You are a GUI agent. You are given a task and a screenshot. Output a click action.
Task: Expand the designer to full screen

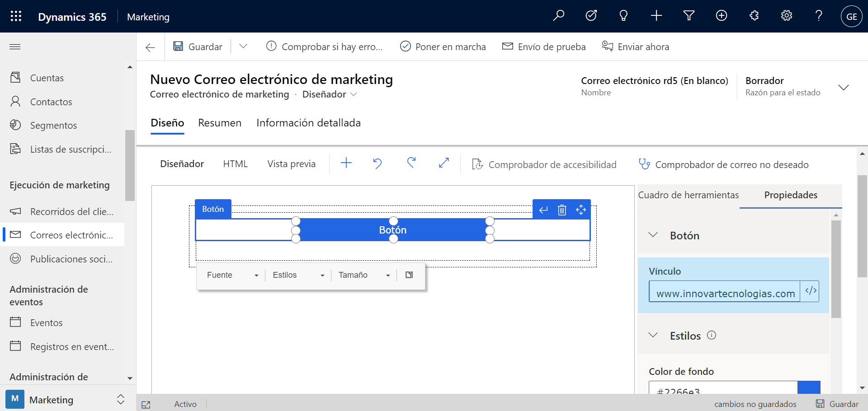coord(444,163)
